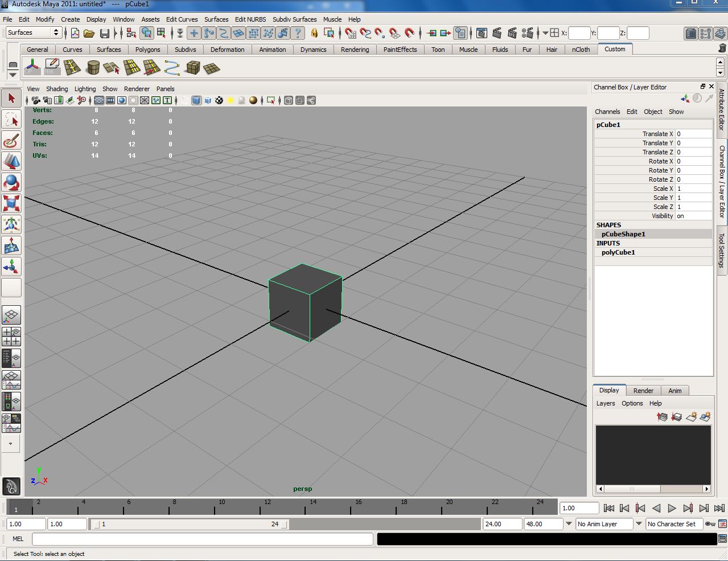Screen dimensions: 728x561
Task: Click the question mark selection mask icon
Action: coord(298,33)
